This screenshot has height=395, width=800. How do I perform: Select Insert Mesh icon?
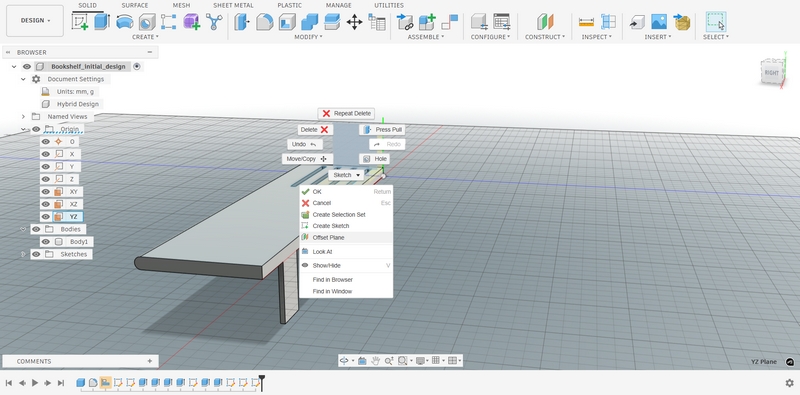[682, 22]
